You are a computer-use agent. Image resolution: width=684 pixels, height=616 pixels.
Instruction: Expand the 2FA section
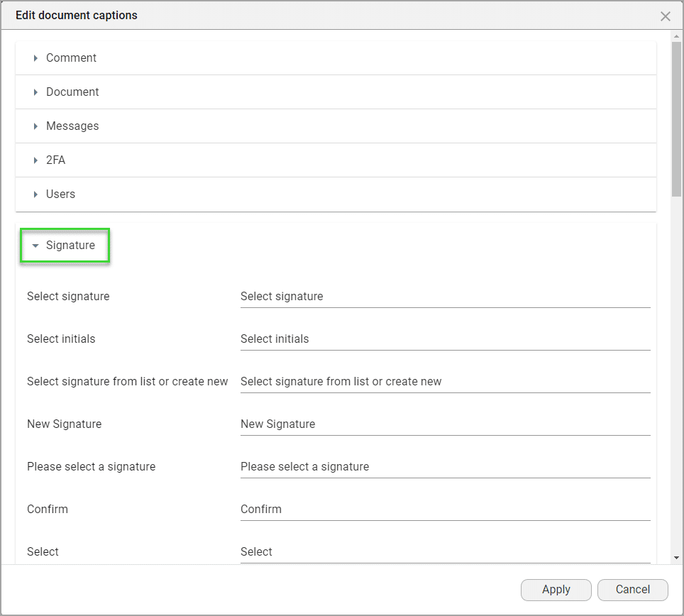click(57, 160)
